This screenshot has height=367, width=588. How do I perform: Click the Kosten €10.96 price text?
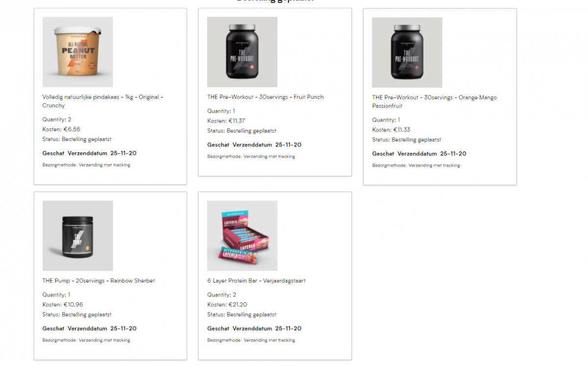tap(63, 305)
